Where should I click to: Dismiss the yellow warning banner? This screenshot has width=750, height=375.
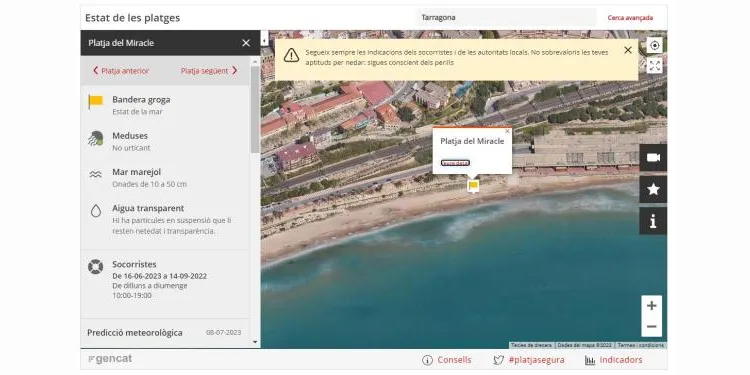[628, 50]
